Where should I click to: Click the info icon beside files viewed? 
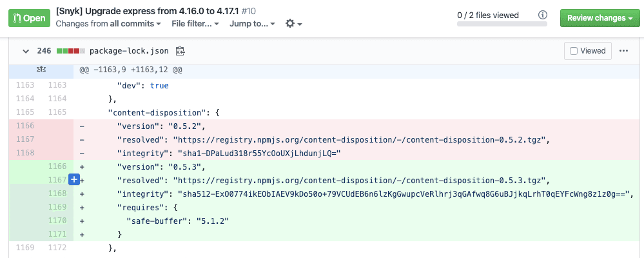543,15
